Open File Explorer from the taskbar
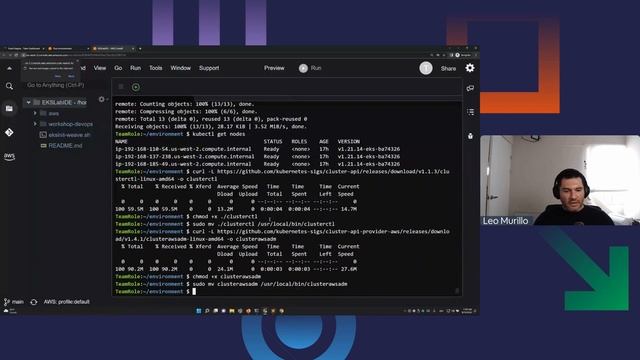Image resolution: width=640 pixels, height=360 pixels. 231,311
